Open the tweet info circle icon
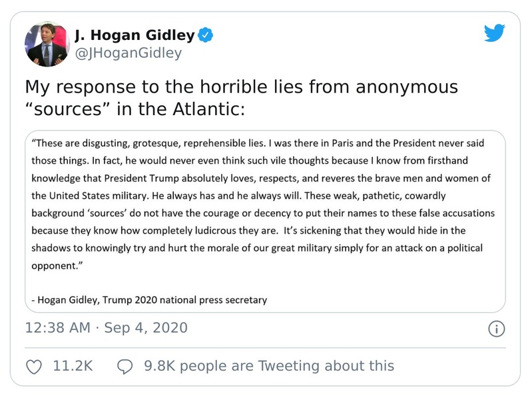This screenshot has height=398, width=532. 497,328
